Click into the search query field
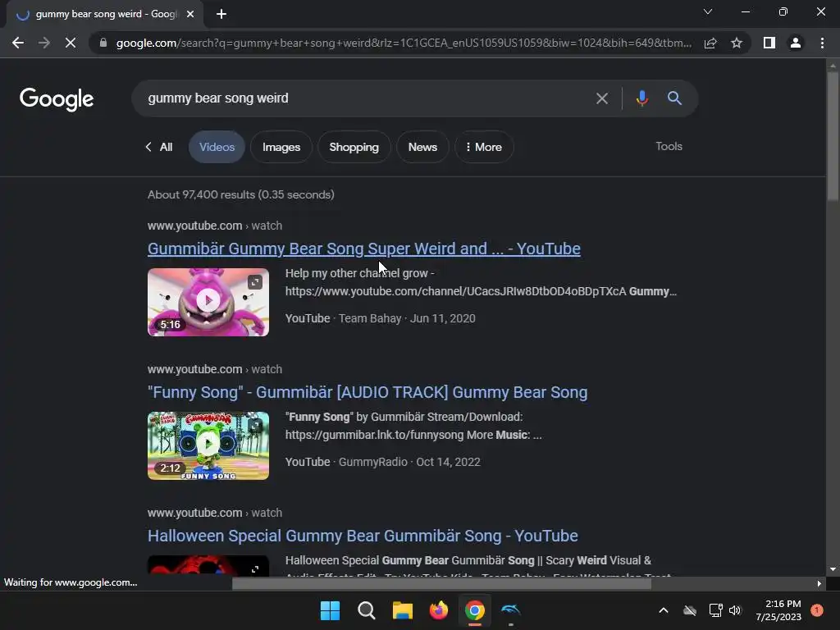This screenshot has width=840, height=630. (364, 98)
